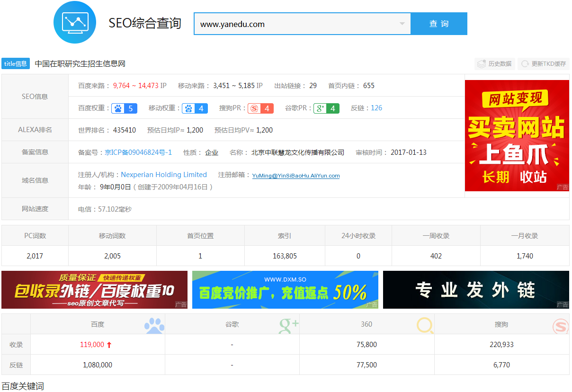Screen dimensions: 572x392
Task: Open 360 backlinks value 77,500
Action: point(366,365)
